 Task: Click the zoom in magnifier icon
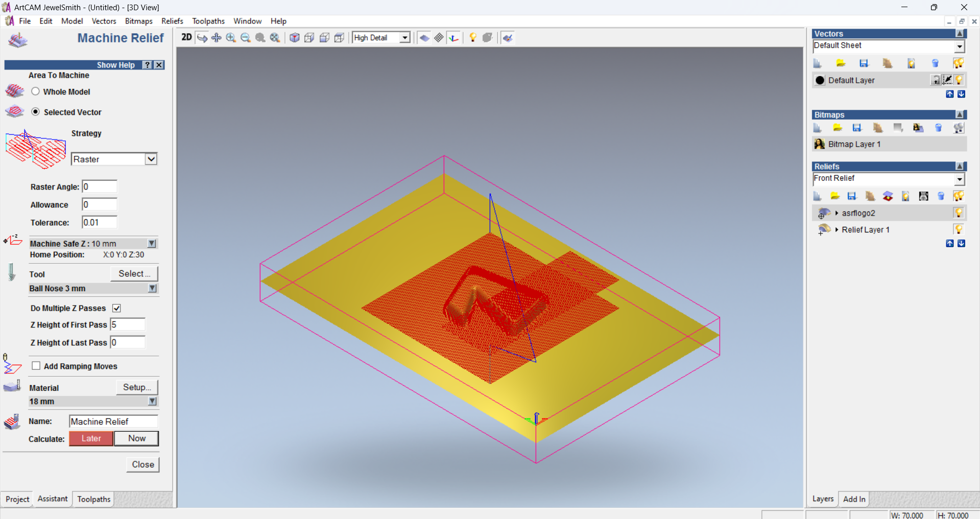[231, 38]
